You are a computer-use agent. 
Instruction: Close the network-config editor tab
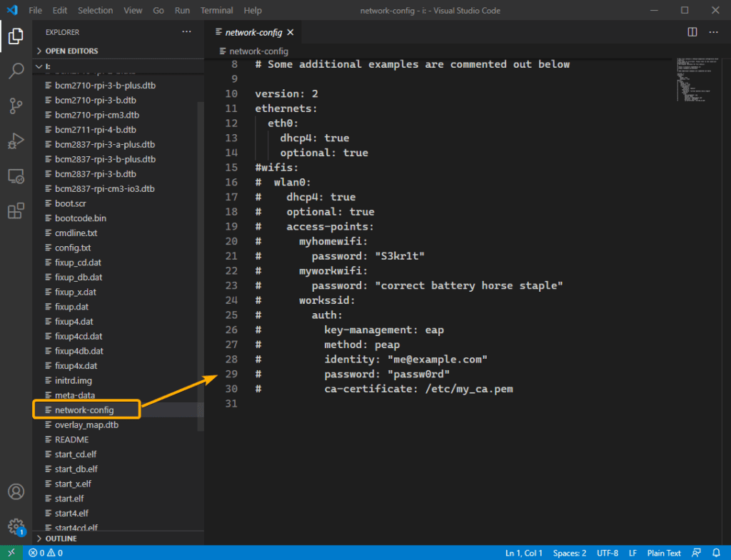pos(291,33)
